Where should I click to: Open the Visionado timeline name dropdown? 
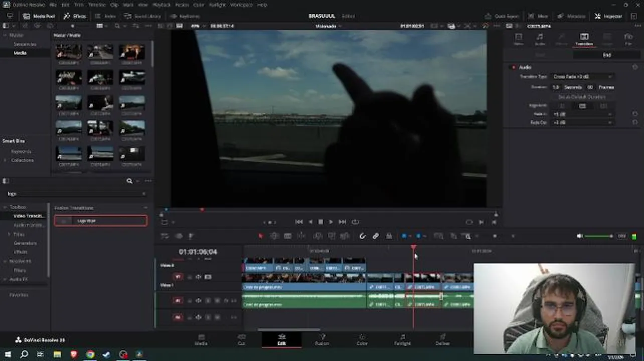tap(328, 26)
